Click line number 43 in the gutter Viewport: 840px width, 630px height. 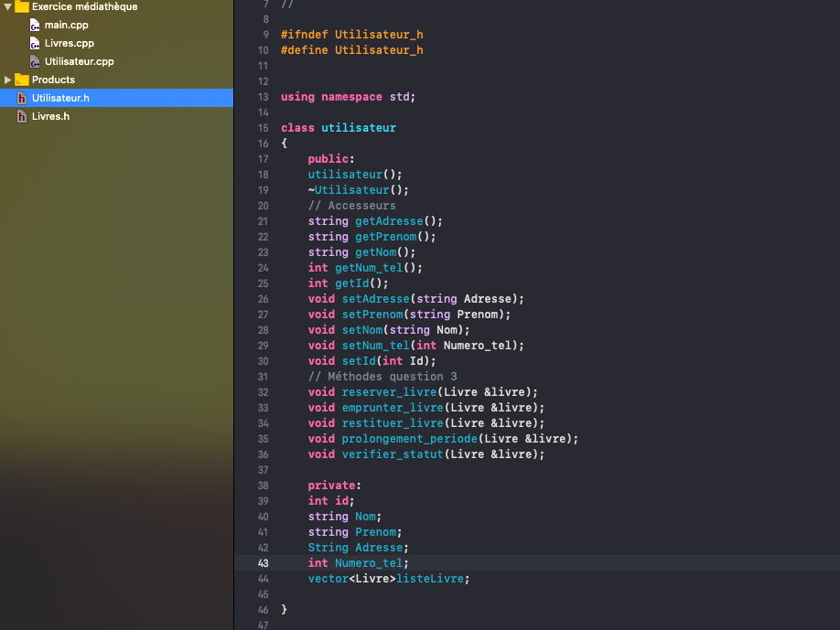tap(263, 563)
